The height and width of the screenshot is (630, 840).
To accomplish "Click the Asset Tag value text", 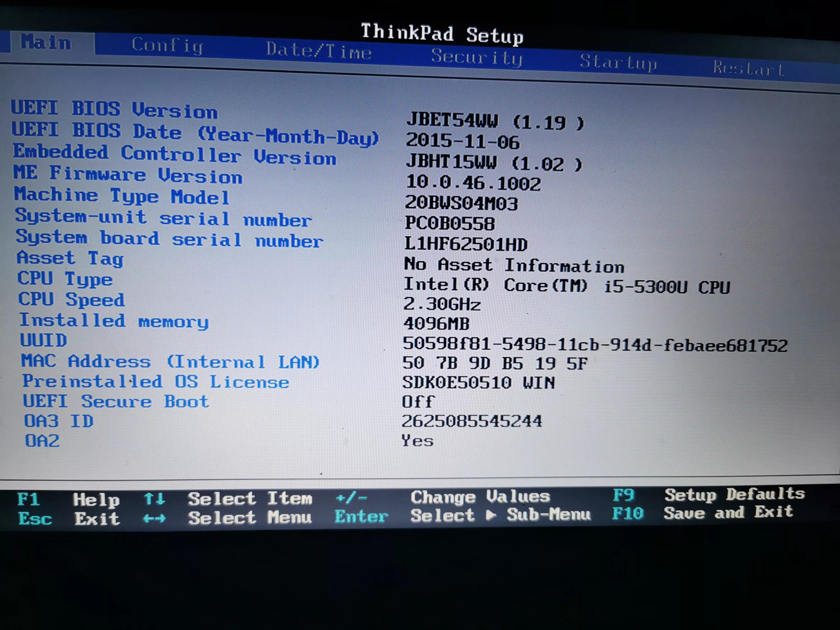I will [514, 265].
